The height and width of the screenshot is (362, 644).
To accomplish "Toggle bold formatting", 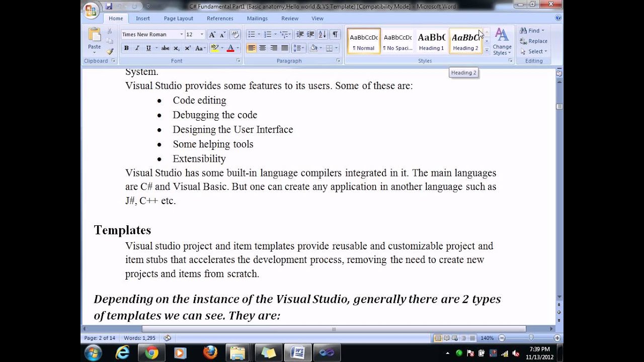I will (126, 48).
